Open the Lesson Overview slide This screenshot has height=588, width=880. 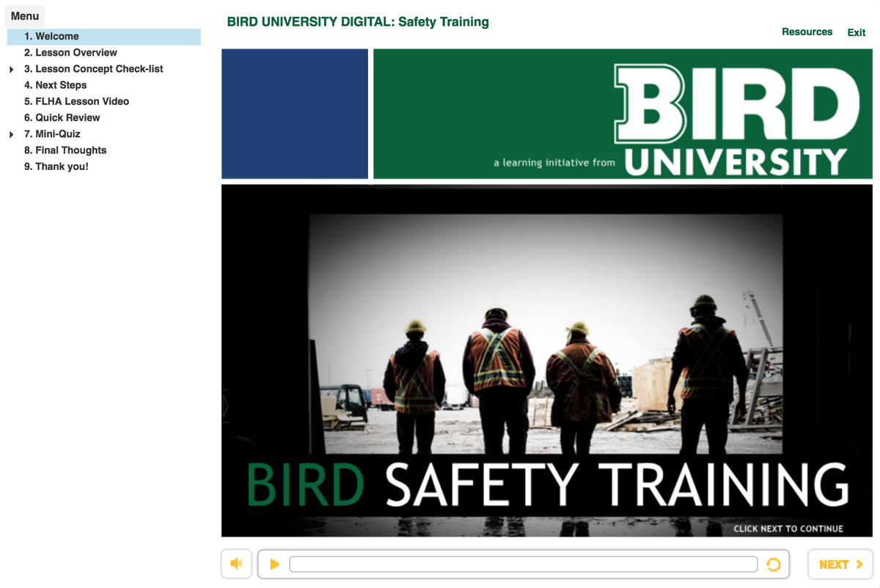pos(71,52)
